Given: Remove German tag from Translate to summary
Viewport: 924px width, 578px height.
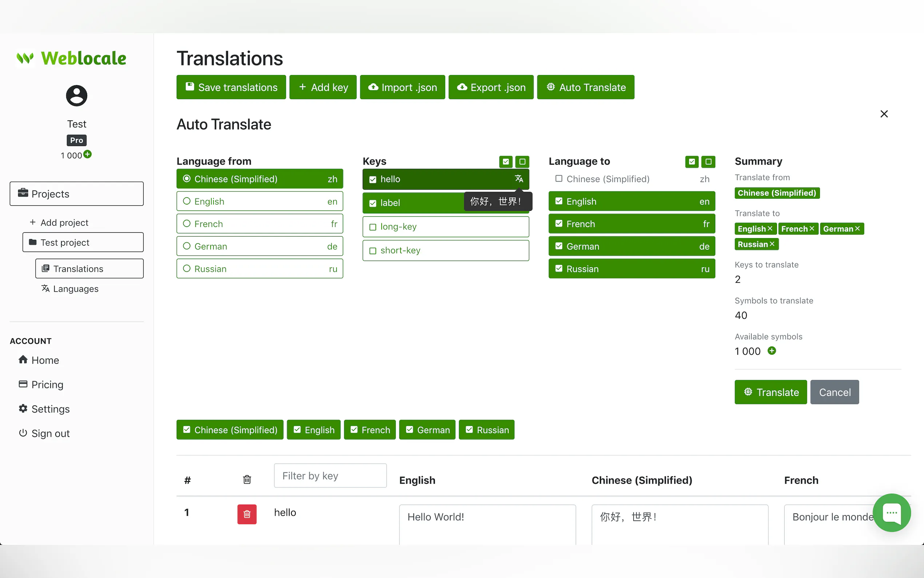Looking at the screenshot, I should click(857, 229).
